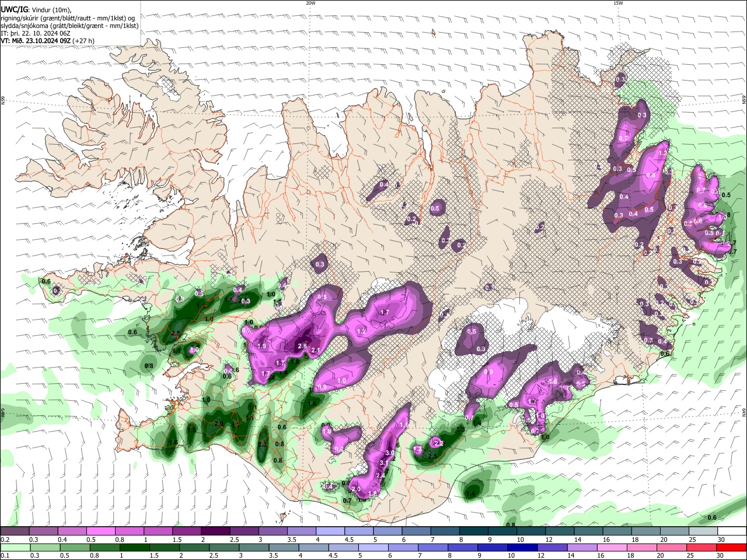This screenshot has height=560, width=747.
Task: Click the '3.1' value in the southern snow band
Action: tap(383, 463)
